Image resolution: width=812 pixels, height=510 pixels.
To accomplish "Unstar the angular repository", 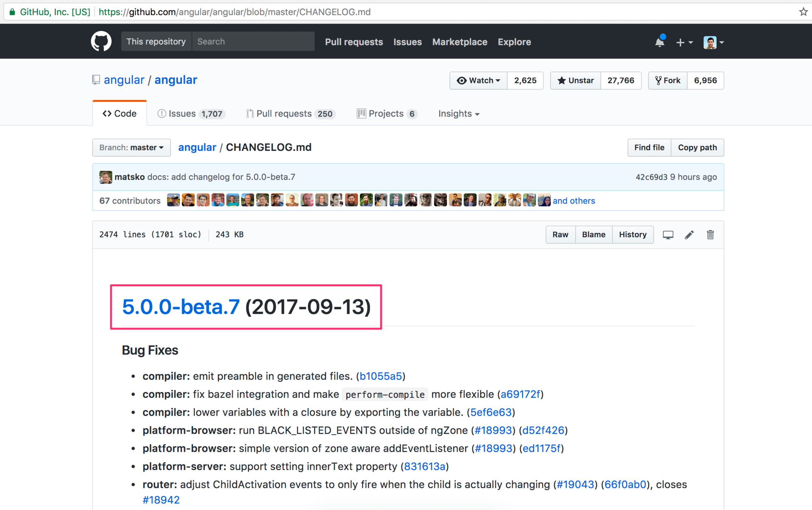I will [575, 80].
